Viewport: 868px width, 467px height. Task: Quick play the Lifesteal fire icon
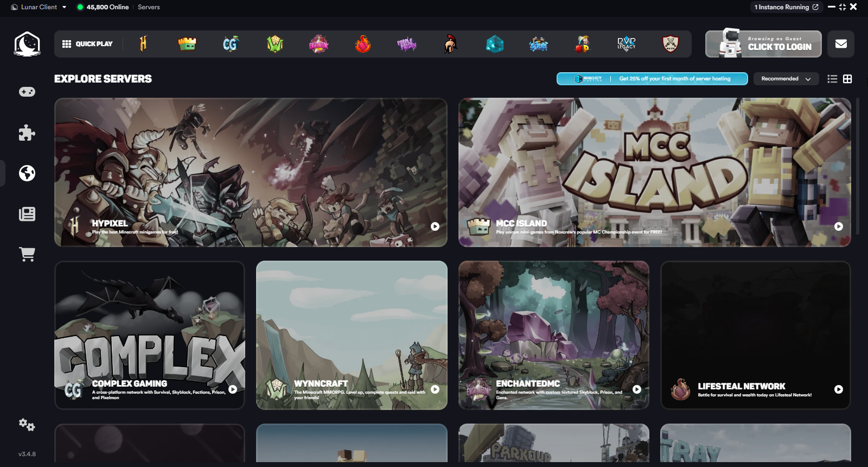(363, 43)
